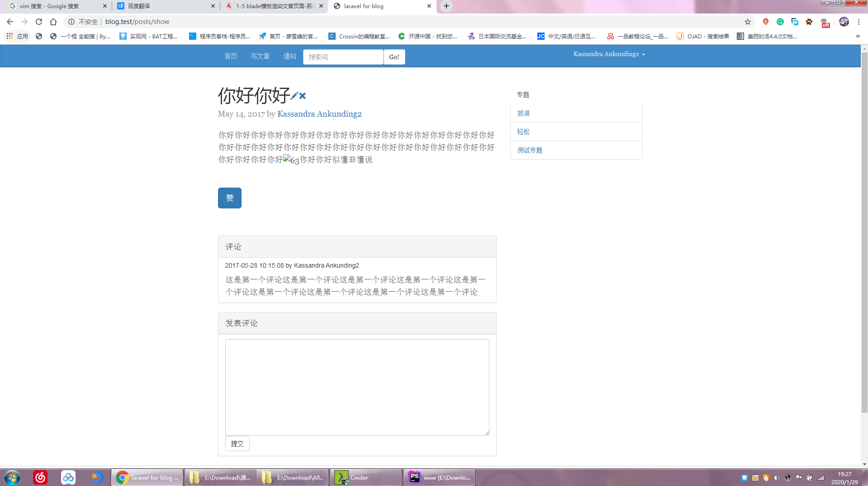
Task: Click the volume speaker icon in the system tray
Action: pyautogui.click(x=777, y=478)
